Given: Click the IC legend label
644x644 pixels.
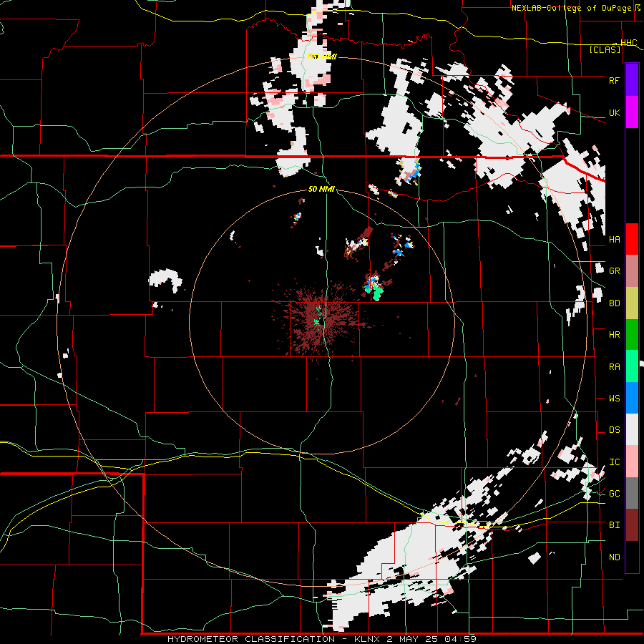Looking at the screenshot, I should (x=614, y=462).
